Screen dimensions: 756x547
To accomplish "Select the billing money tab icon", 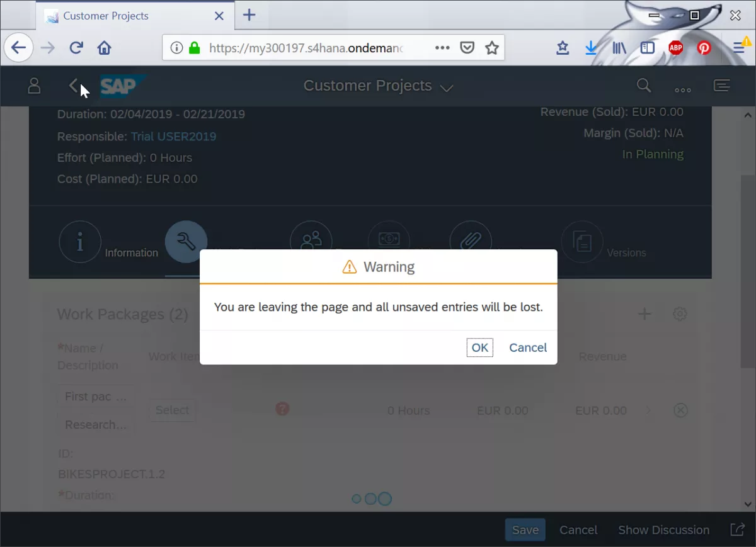I will [x=389, y=242].
